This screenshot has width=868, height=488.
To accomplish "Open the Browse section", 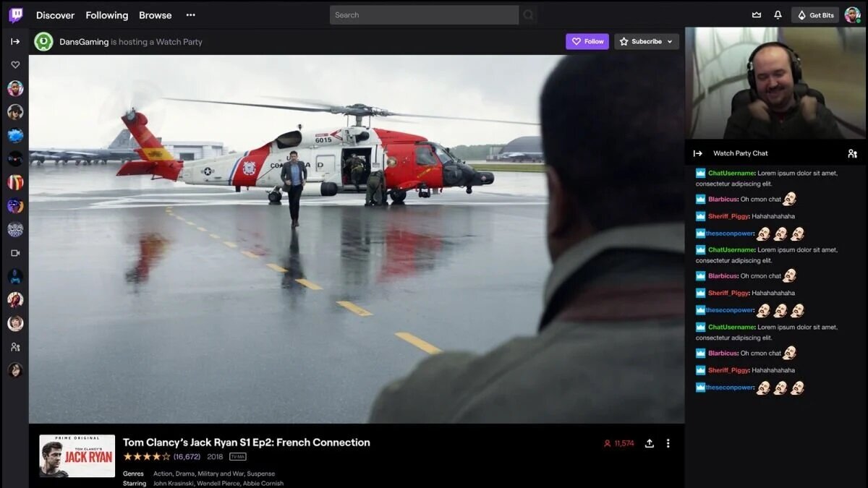I will pyautogui.click(x=156, y=15).
